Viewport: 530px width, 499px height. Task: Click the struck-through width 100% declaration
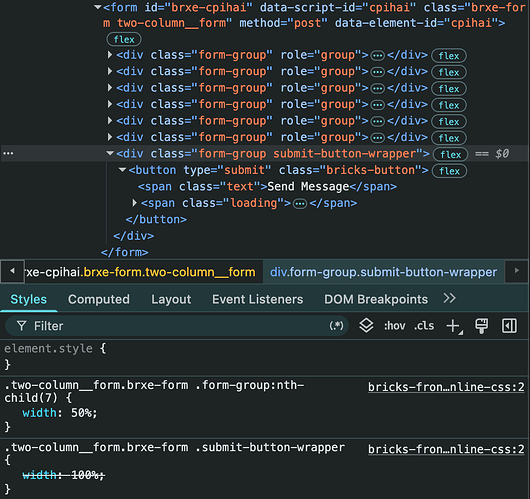coord(64,475)
